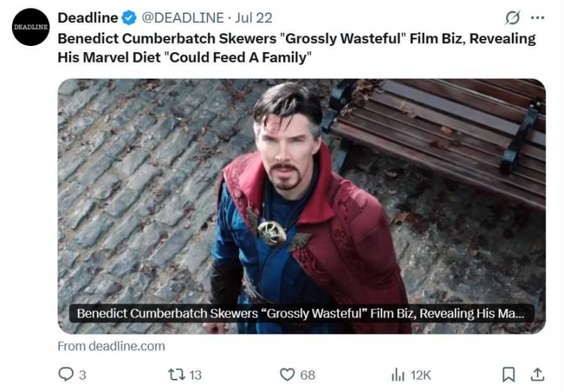This screenshot has height=392, width=564.
Task: View analytics via the bar chart icon
Action: 398,375
